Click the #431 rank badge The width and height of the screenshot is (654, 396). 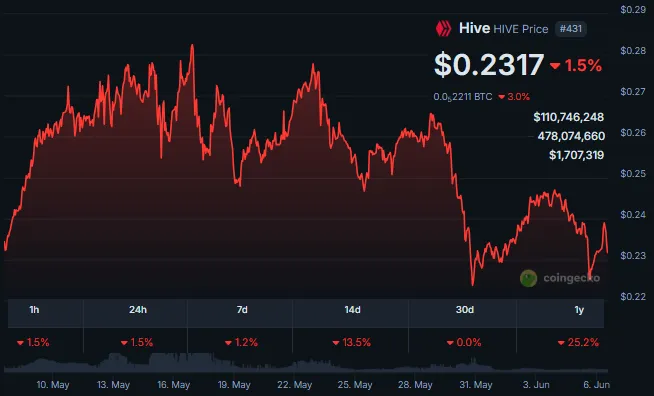571,29
